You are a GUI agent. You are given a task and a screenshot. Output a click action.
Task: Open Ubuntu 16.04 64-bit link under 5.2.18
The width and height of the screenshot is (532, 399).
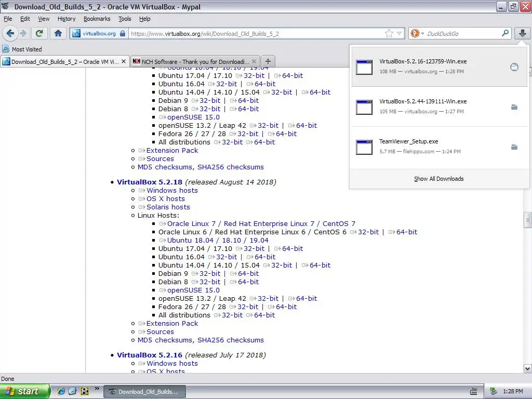pos(265,257)
